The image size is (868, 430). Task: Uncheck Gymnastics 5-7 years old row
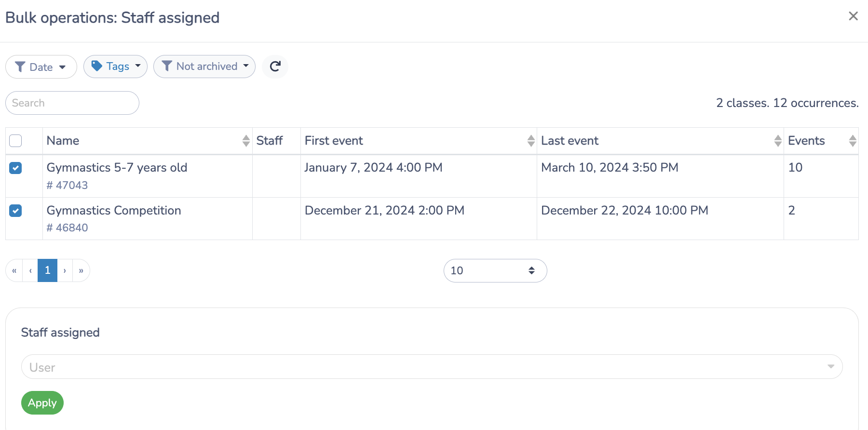[x=15, y=168]
